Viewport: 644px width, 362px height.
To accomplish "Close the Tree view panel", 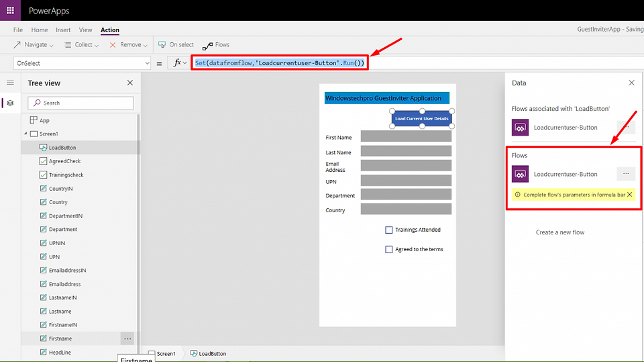I will tap(130, 83).
